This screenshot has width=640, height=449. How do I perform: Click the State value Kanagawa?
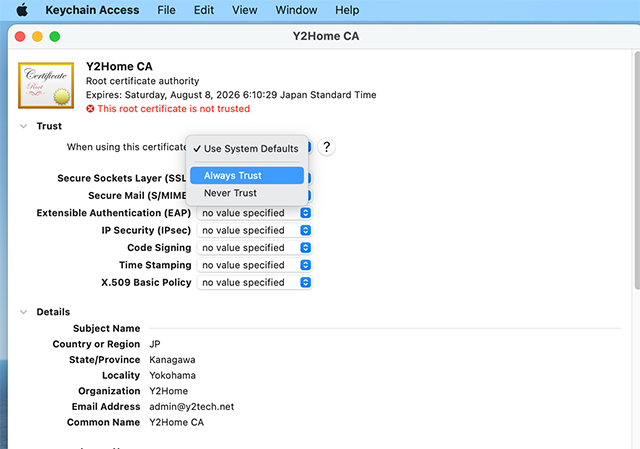click(172, 360)
